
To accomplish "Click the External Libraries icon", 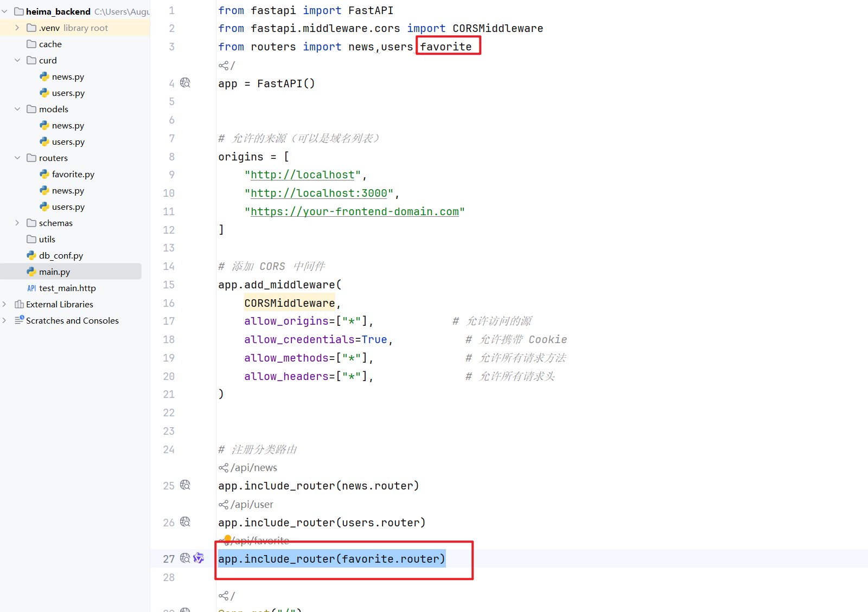I will tap(19, 305).
